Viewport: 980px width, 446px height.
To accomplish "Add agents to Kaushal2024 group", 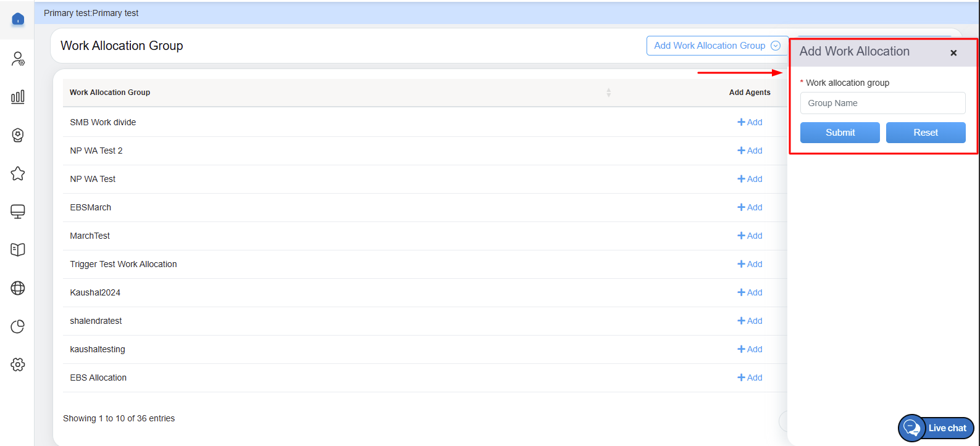I will (750, 292).
